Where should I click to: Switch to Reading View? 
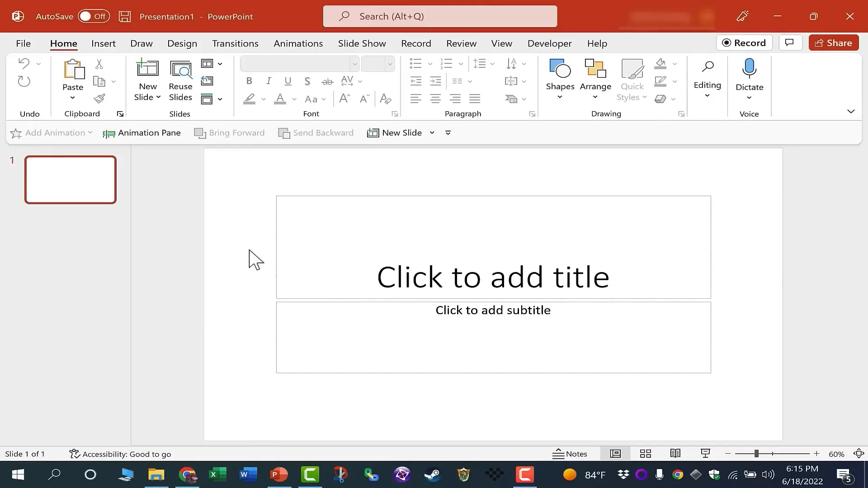(x=675, y=454)
